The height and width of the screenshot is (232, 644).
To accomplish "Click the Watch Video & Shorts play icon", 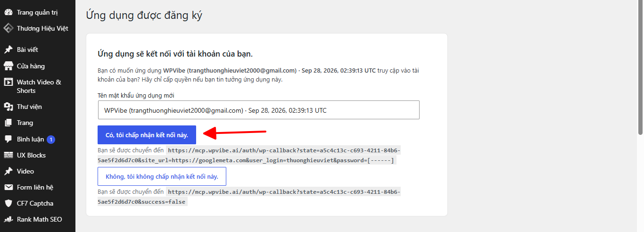I will point(8,82).
